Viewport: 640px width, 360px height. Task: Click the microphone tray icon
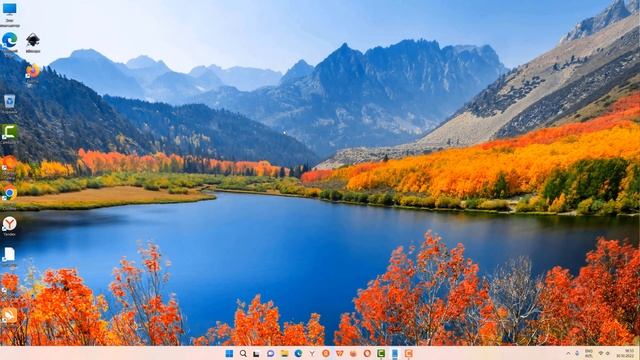pos(577,353)
